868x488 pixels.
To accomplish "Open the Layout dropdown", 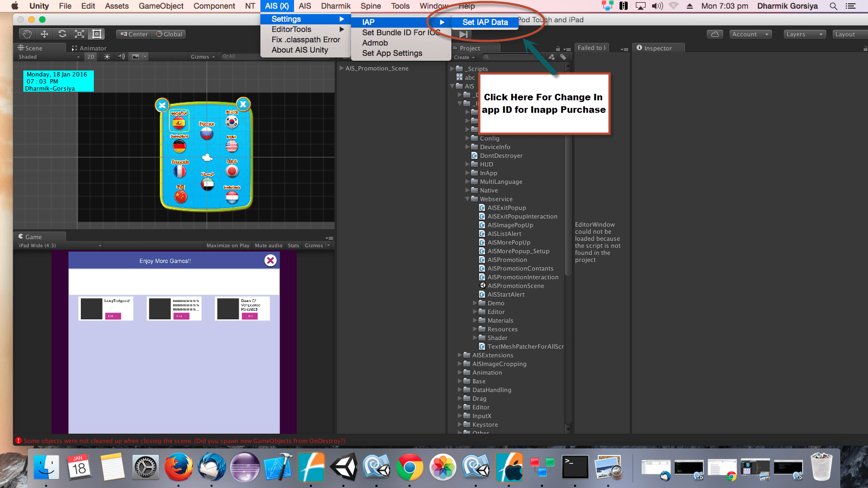I will coord(850,34).
